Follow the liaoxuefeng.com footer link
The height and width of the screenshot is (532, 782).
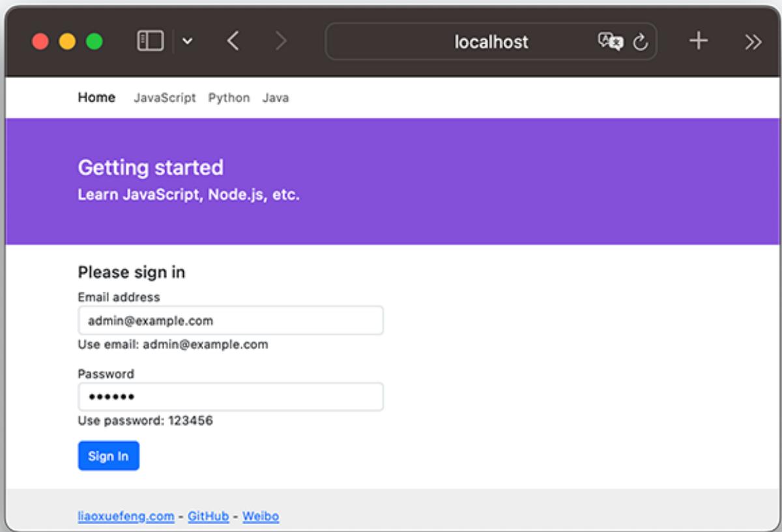click(126, 516)
